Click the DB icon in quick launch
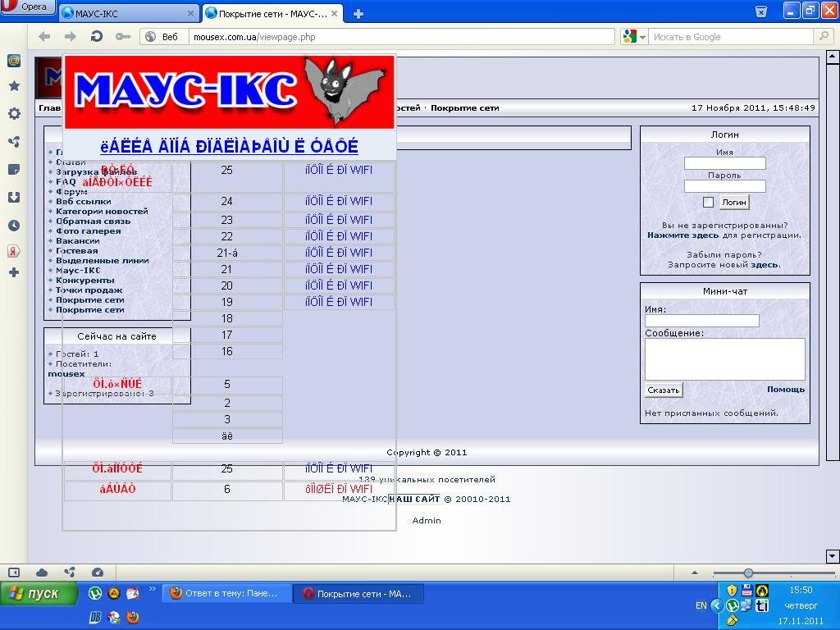The image size is (840, 630). pyautogui.click(x=96, y=617)
